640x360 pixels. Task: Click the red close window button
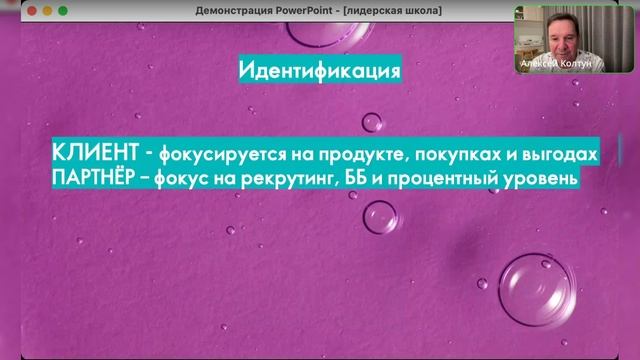32,11
